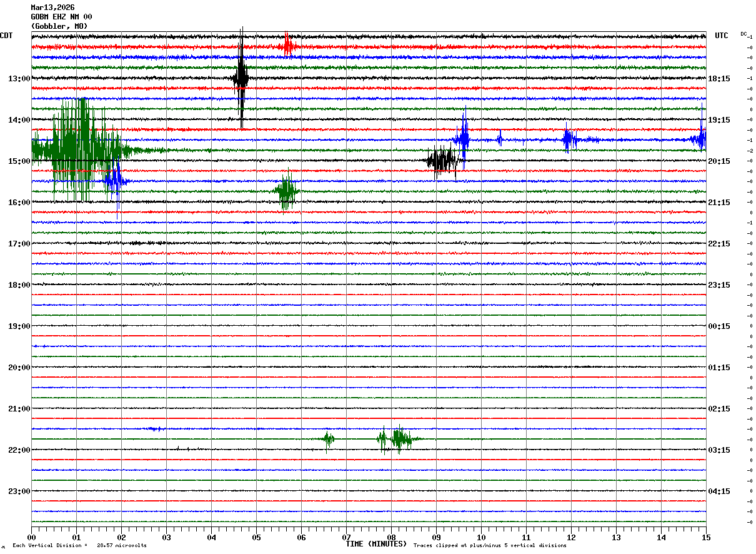The image size is (756, 554).
Task: Click the Mar13,2026 date label
Action: (x=52, y=8)
